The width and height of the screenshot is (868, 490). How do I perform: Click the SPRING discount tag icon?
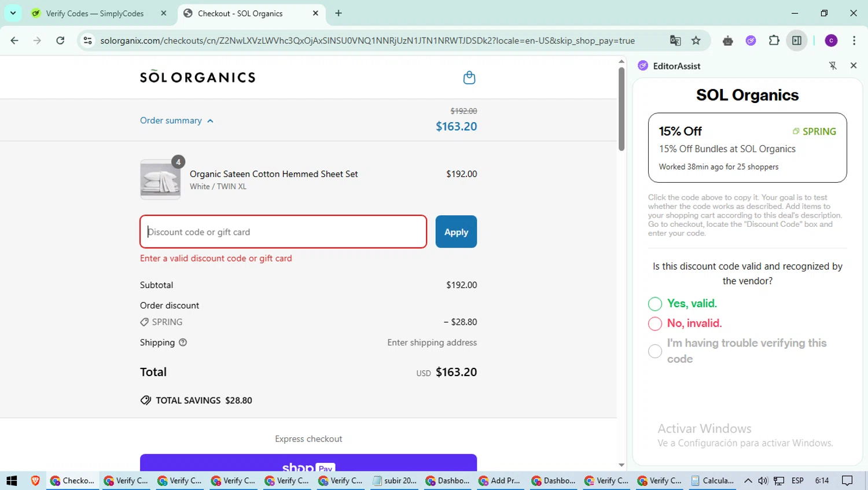click(x=145, y=322)
